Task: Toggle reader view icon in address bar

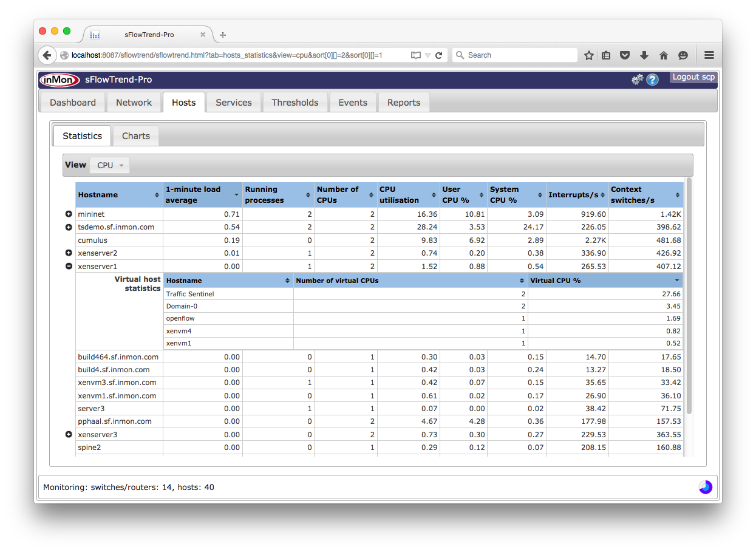Action: tap(415, 55)
